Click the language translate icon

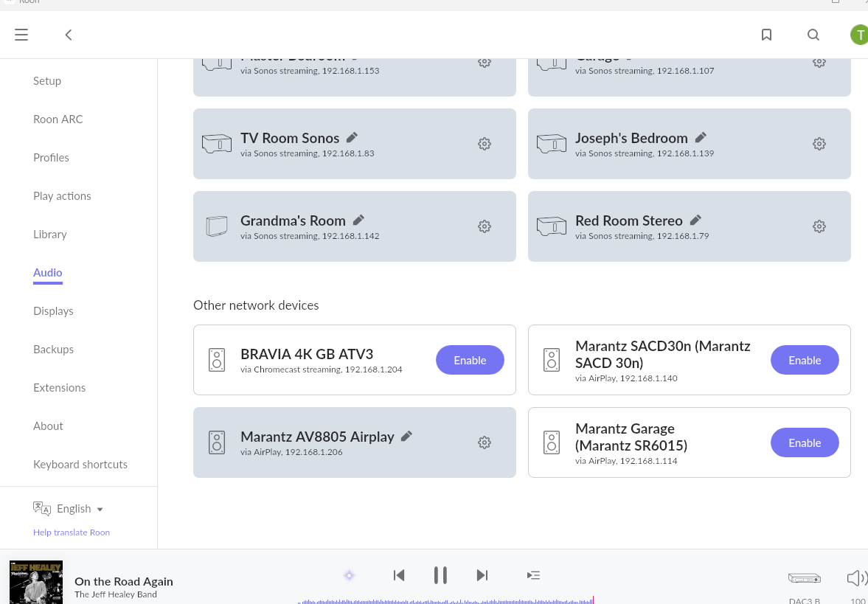(42, 509)
